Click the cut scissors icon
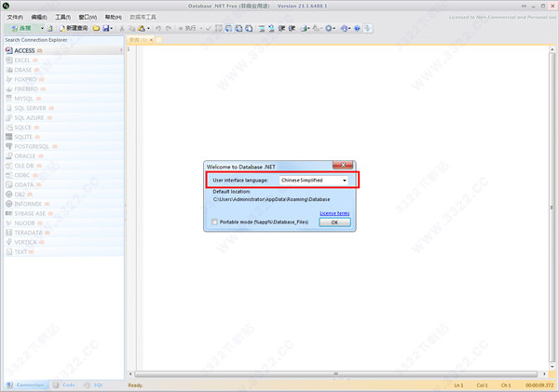 pos(122,28)
